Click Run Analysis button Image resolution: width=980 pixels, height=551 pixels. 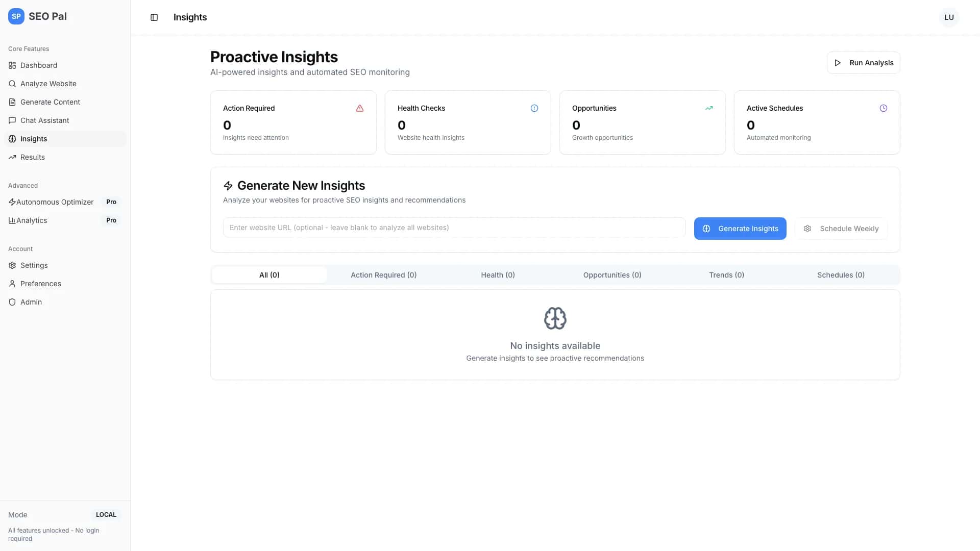pyautogui.click(x=863, y=62)
